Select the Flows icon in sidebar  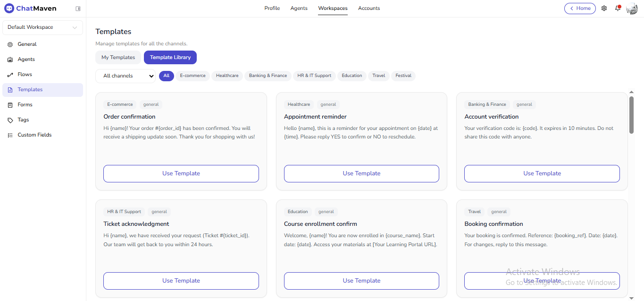coord(10,75)
